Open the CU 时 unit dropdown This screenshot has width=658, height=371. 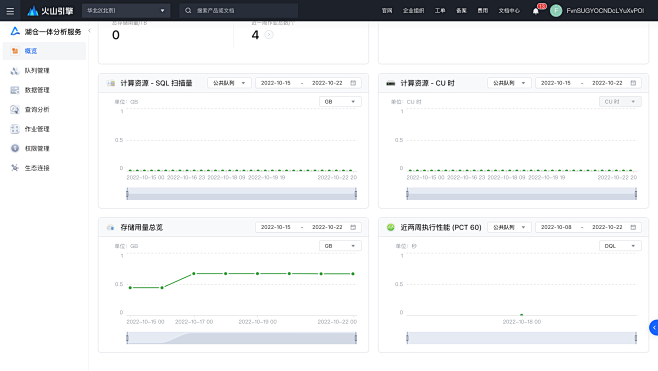point(620,102)
